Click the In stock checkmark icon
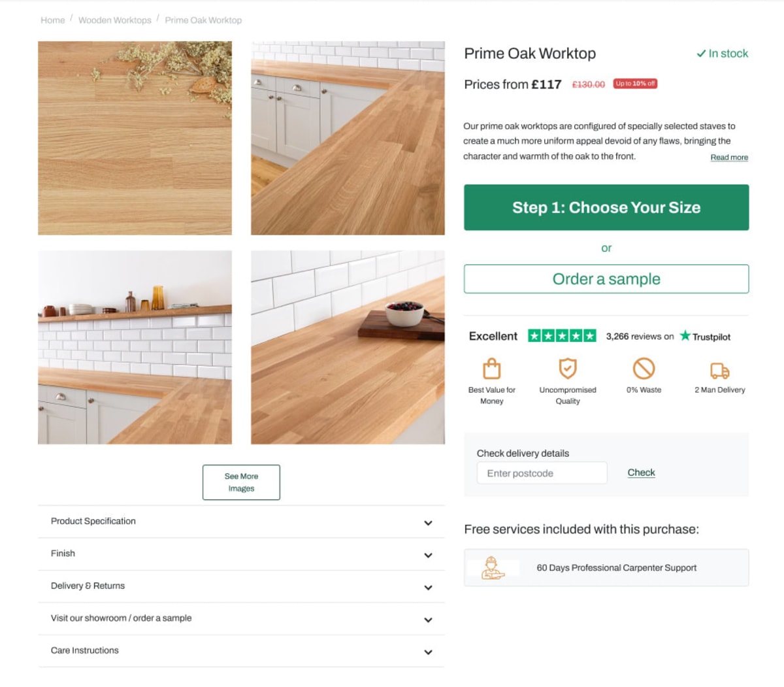784x687 pixels. click(701, 54)
